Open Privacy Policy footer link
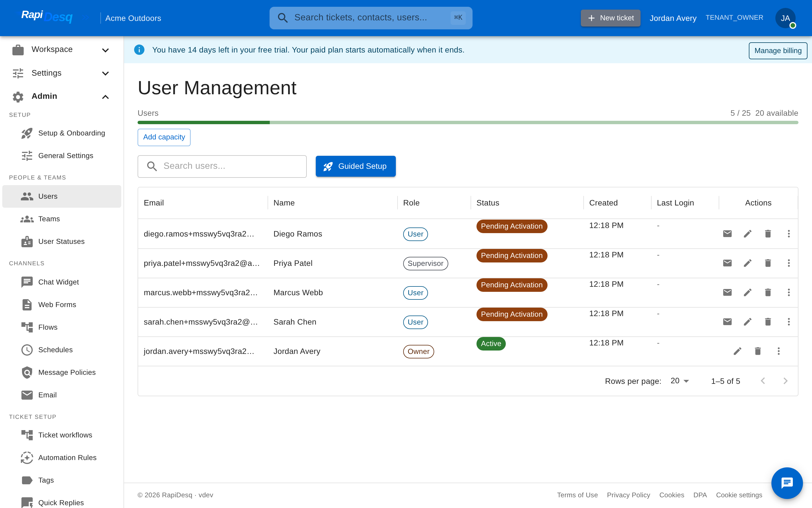Screen dimensions: 812x508 pos(628,495)
